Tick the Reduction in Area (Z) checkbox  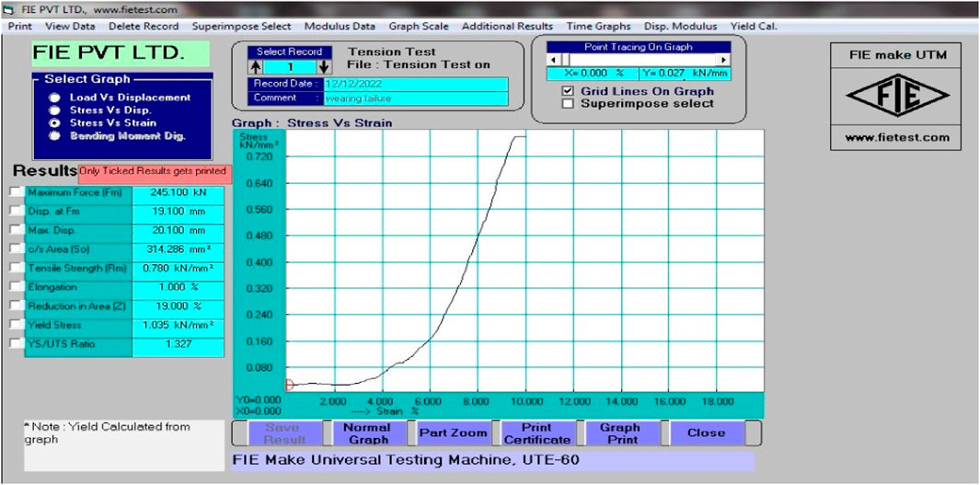[x=16, y=306]
